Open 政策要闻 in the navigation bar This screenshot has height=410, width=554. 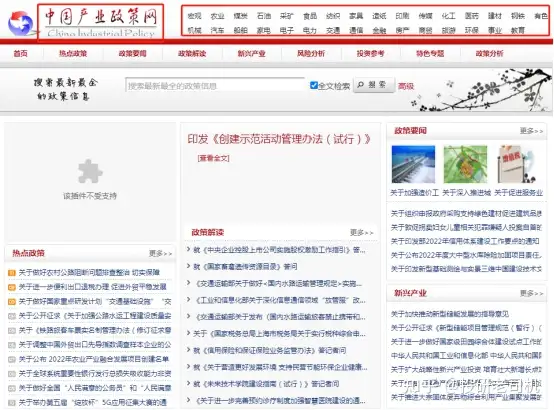click(x=132, y=53)
